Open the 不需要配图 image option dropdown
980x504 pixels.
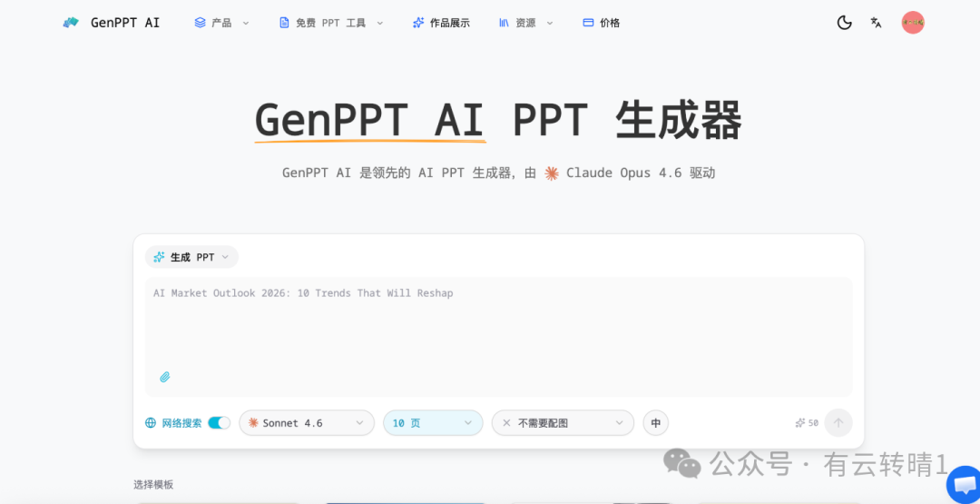coord(563,422)
